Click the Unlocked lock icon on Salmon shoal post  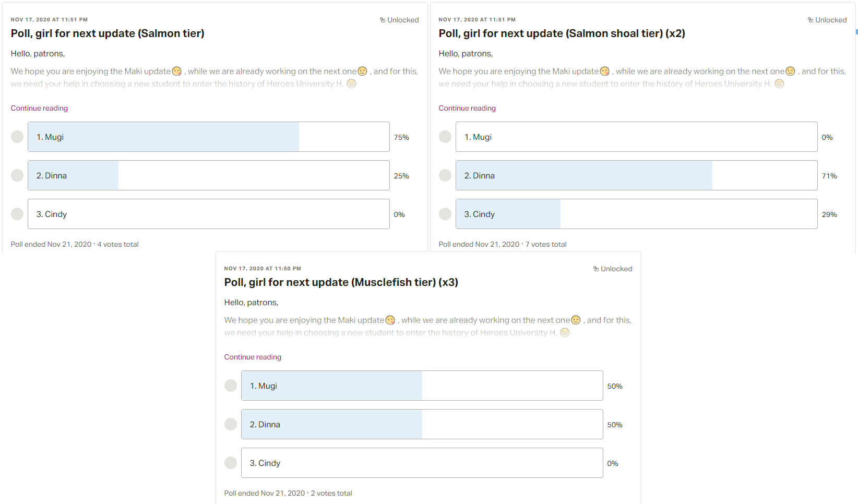pos(811,20)
